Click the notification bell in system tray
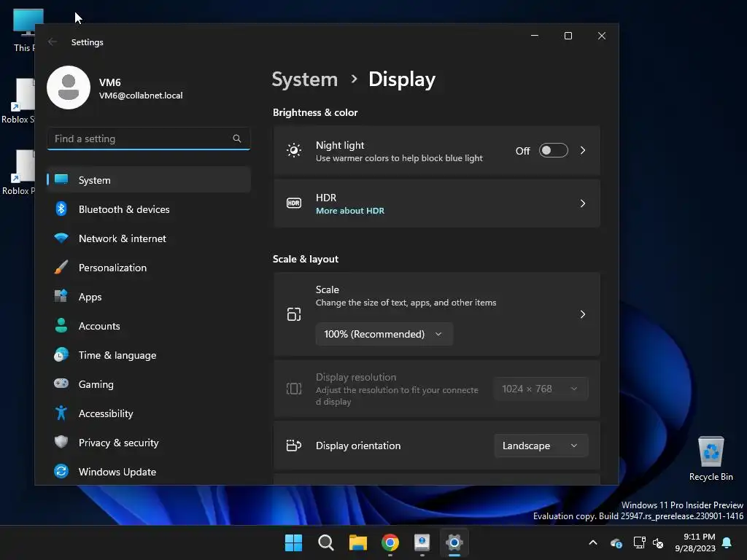The image size is (747, 560). coord(727,542)
